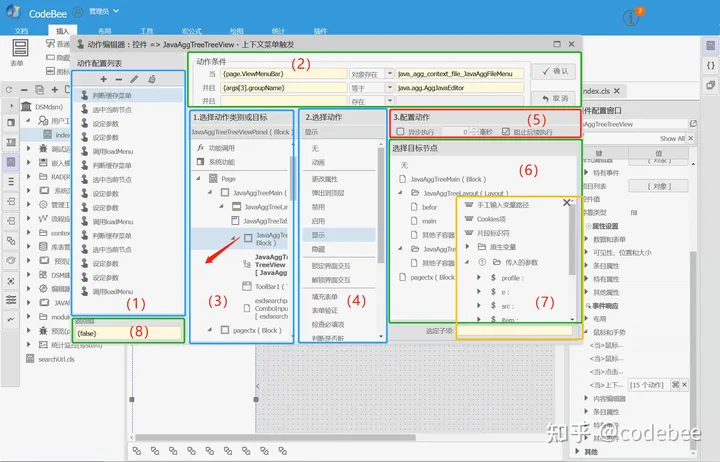This screenshot has height=462, width=720.
Task: Click the {args[3].groupName} condition field
Action: click(283, 88)
